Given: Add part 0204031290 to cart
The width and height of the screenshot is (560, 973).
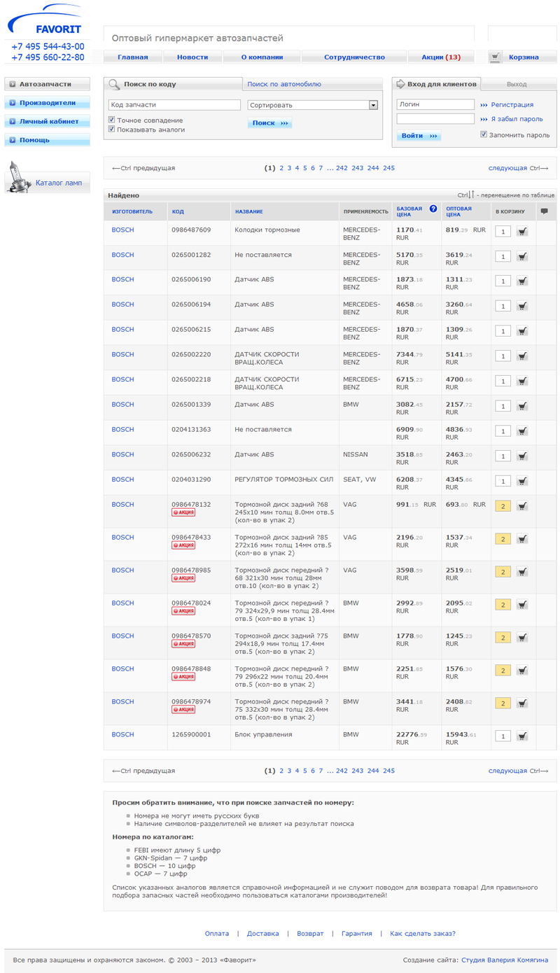Looking at the screenshot, I should 522,482.
